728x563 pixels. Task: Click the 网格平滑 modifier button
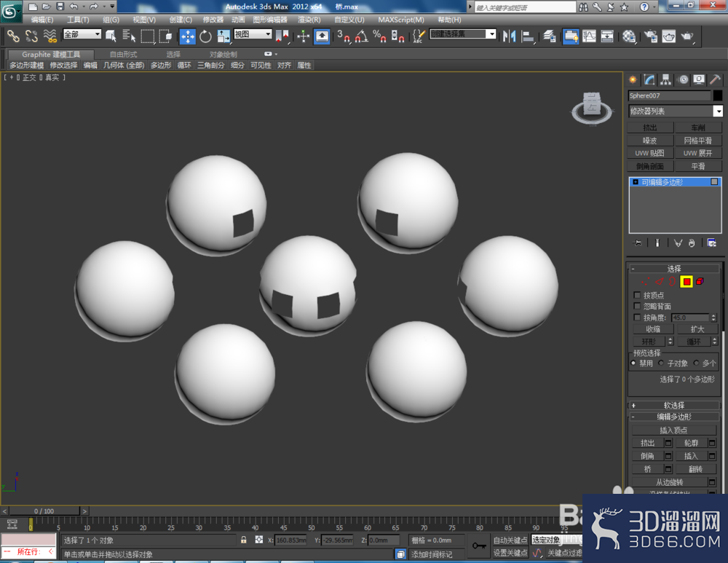coord(698,141)
